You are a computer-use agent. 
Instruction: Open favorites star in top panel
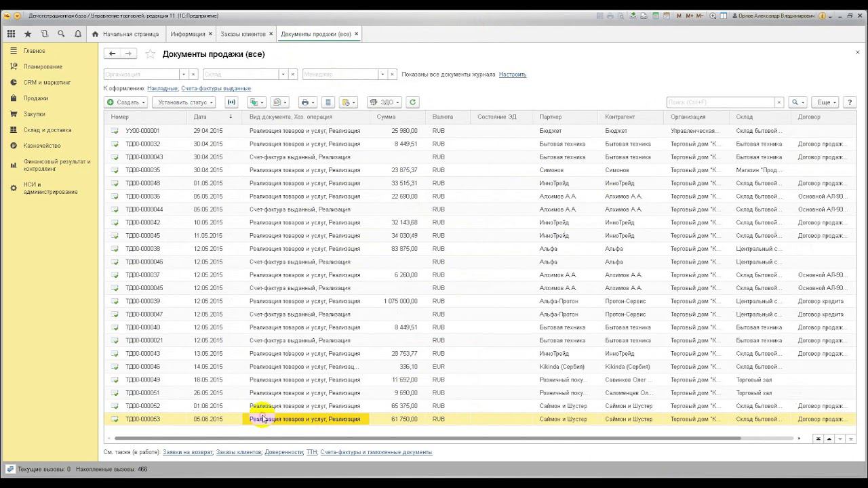28,33
